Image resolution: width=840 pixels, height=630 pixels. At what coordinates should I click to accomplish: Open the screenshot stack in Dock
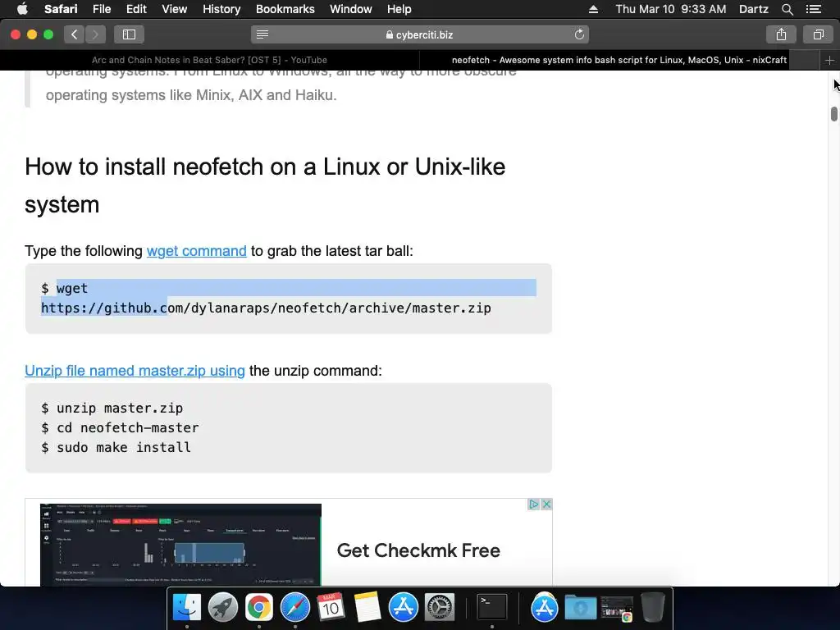(x=617, y=609)
